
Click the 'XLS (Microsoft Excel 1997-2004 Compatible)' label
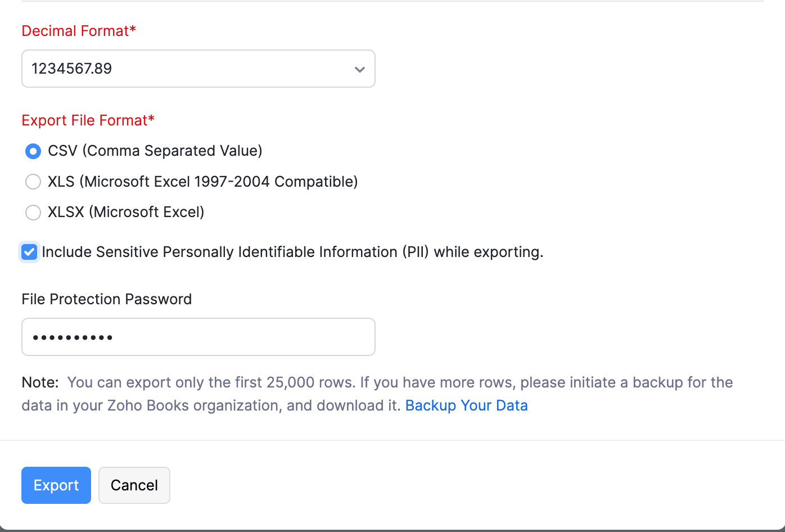click(203, 182)
